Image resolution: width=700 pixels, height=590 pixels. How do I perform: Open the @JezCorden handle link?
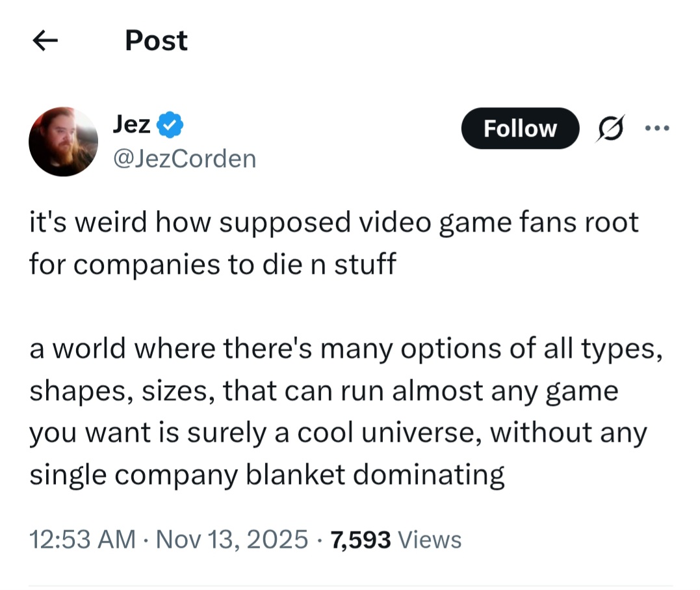(x=184, y=158)
